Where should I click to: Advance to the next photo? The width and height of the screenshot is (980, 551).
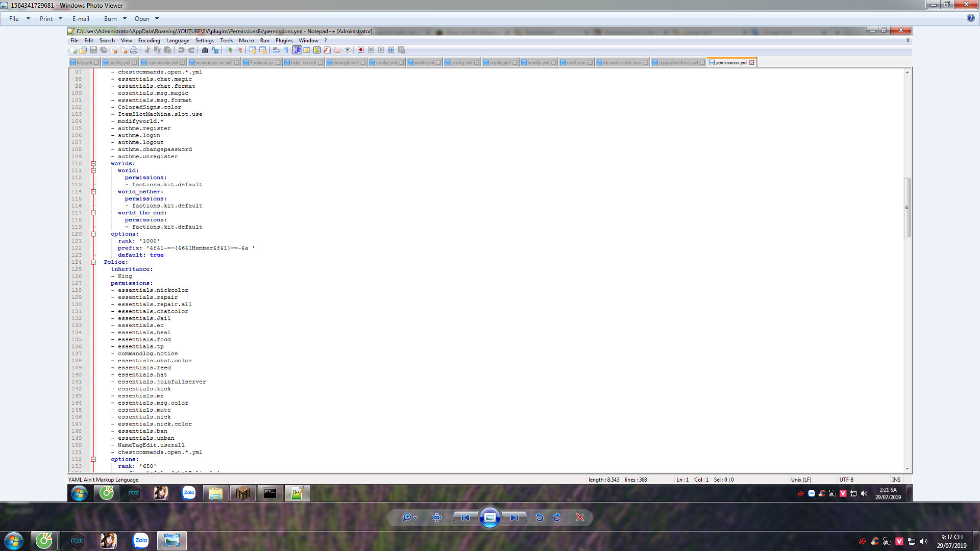pyautogui.click(x=514, y=517)
